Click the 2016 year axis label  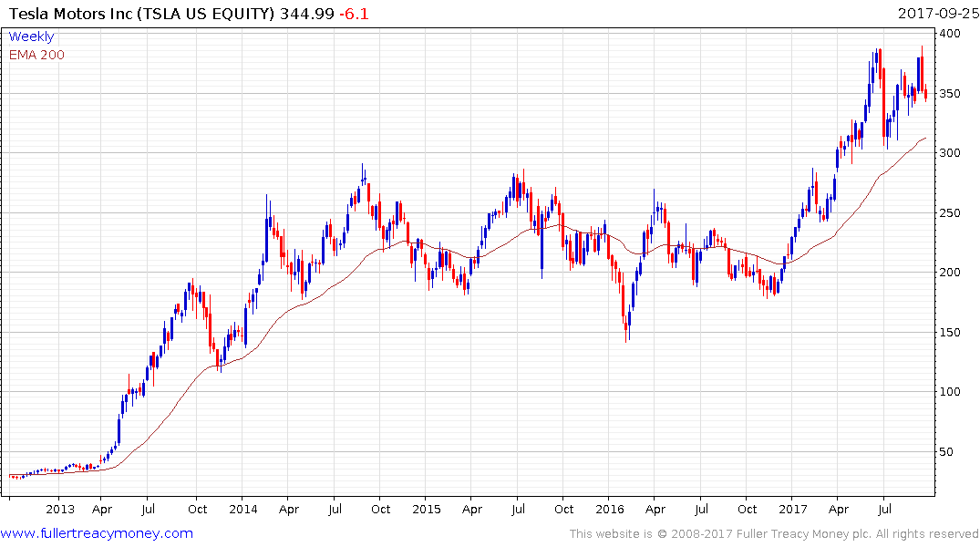coord(609,509)
